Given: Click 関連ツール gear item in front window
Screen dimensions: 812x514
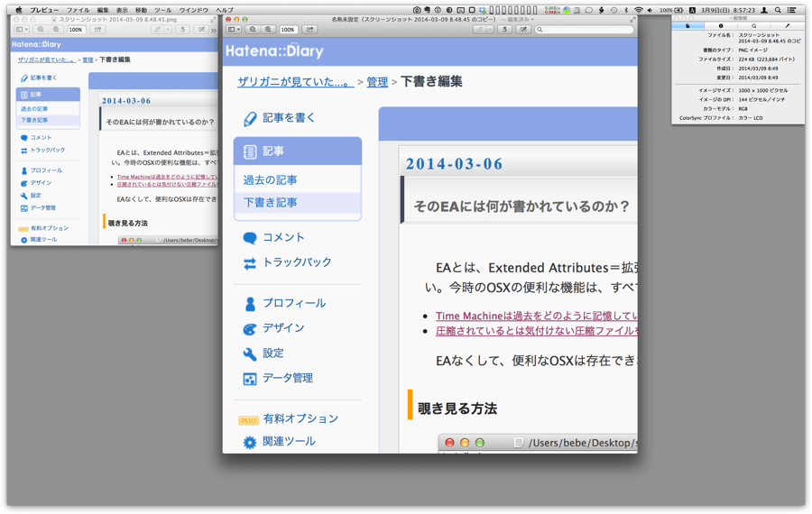Looking at the screenshot, I should [x=279, y=442].
